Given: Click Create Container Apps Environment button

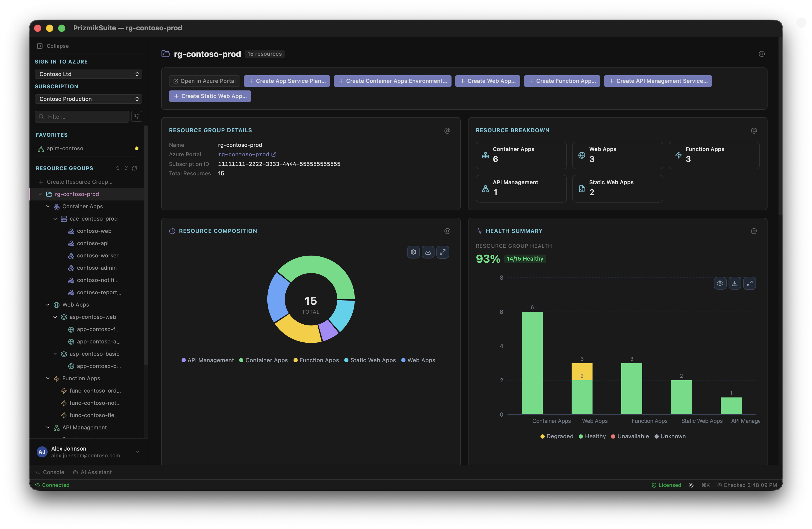Looking at the screenshot, I should (x=392, y=81).
